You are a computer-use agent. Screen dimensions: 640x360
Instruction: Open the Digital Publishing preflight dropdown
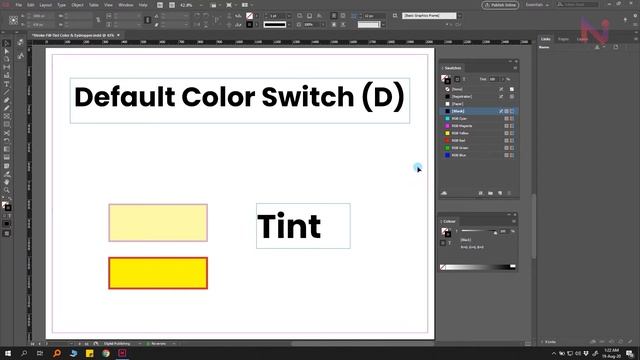140,344
